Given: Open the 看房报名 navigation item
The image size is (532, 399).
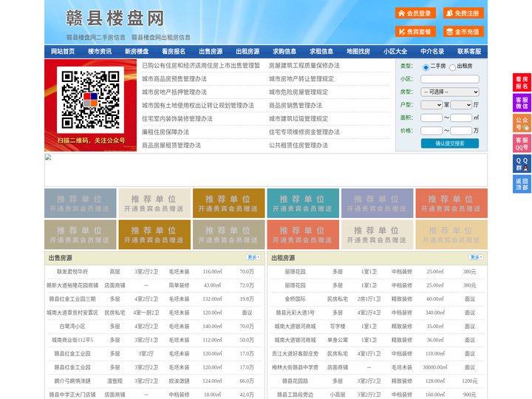Looking at the screenshot, I should pos(174,52).
